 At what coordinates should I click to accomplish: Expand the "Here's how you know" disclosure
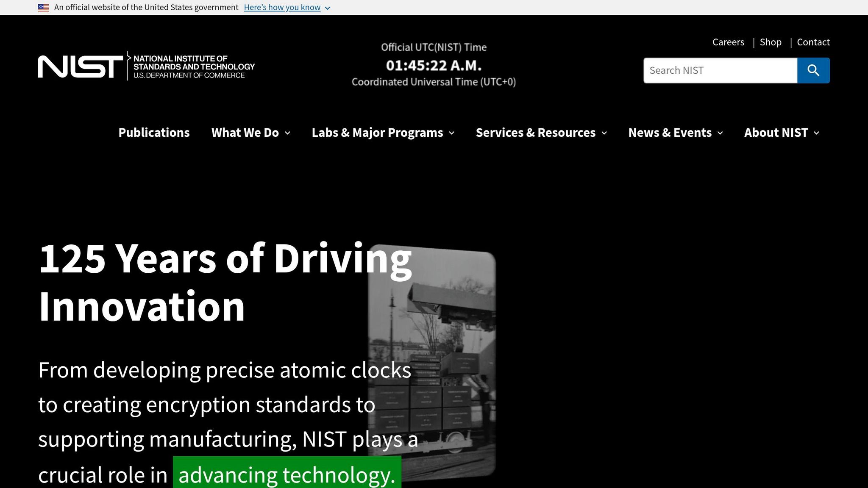282,7
